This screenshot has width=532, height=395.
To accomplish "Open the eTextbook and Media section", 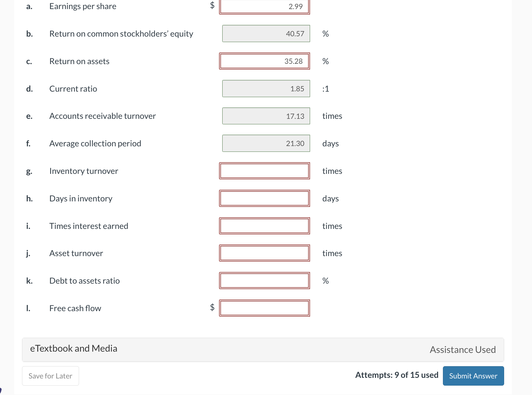I will point(74,348).
